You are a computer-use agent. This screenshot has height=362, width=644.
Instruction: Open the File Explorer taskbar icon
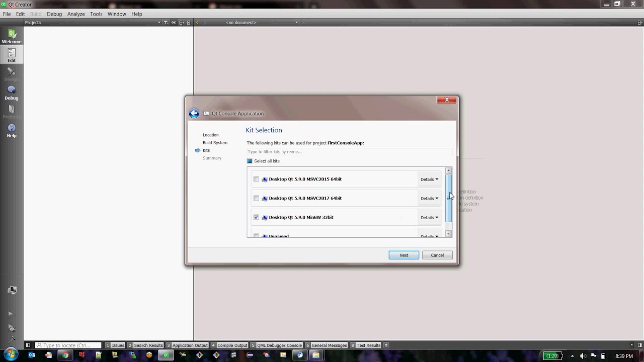point(315,355)
